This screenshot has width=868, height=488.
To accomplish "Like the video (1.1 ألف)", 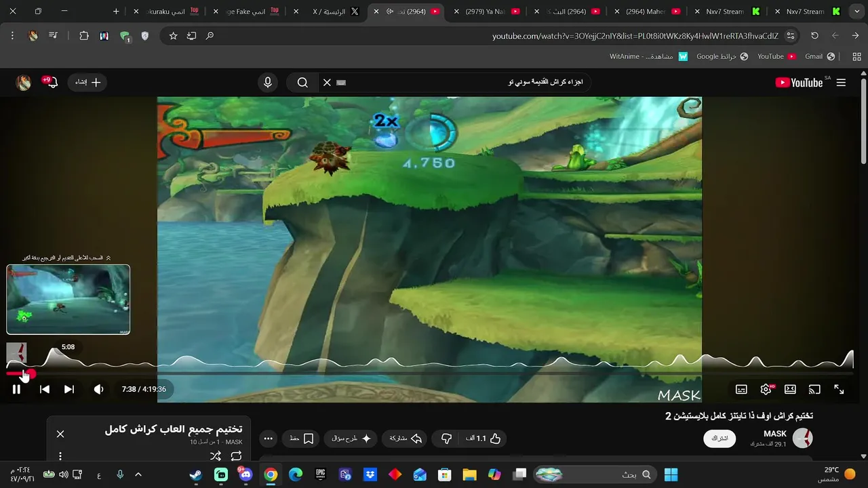I will [484, 439].
